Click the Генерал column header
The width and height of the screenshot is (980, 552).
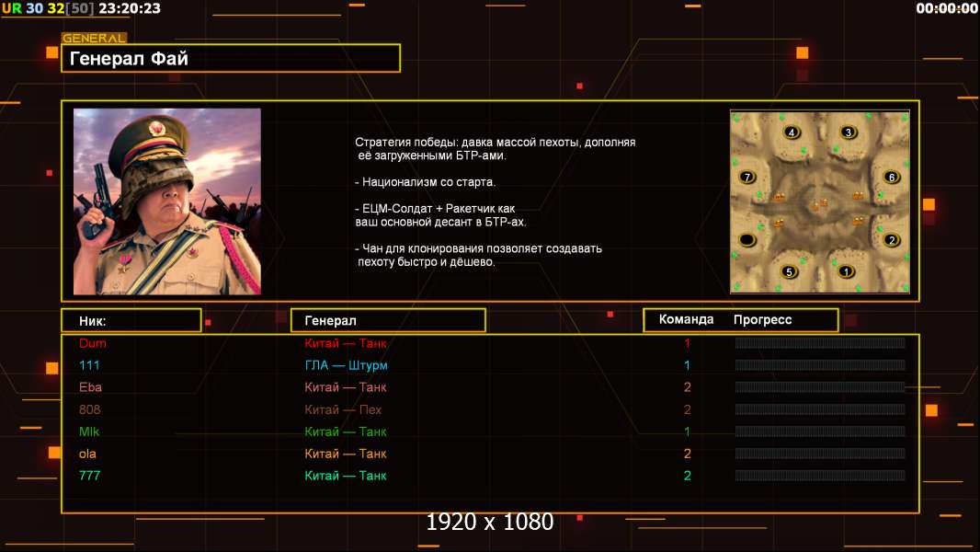point(388,320)
